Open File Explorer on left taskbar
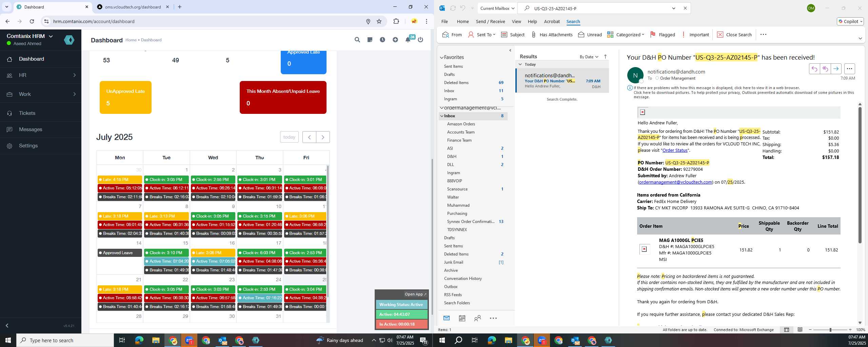The height and width of the screenshot is (347, 868). [x=156, y=340]
